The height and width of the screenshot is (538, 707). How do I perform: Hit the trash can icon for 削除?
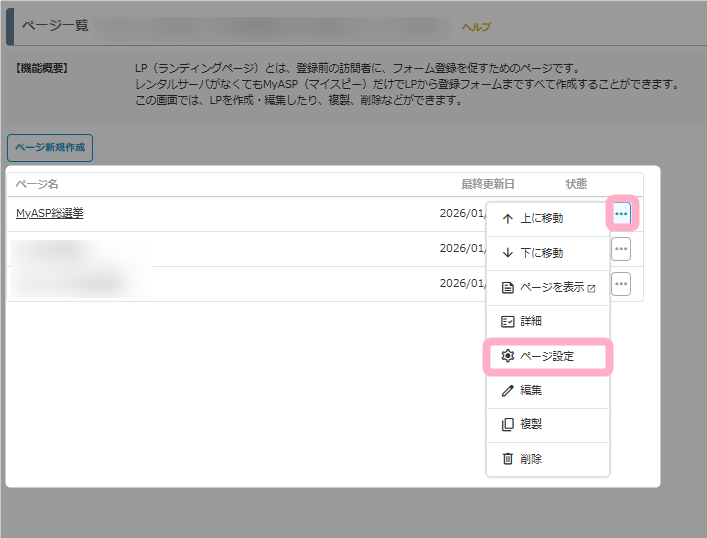(507, 459)
